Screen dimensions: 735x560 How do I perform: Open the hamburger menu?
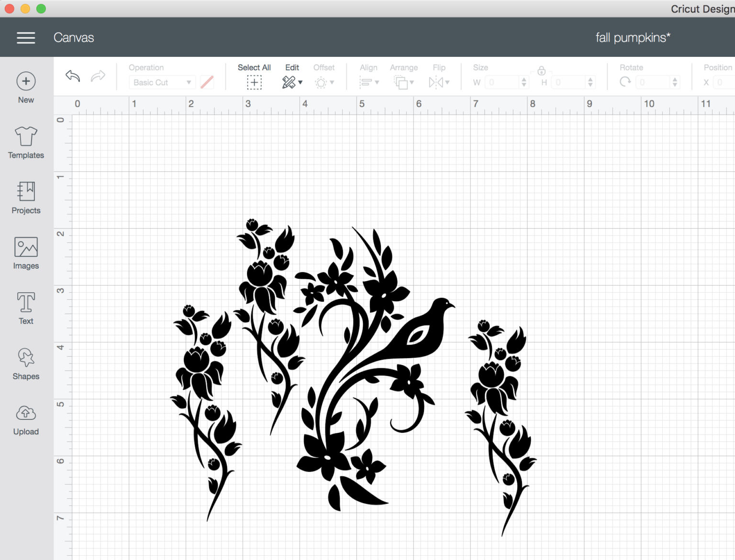[x=26, y=37]
